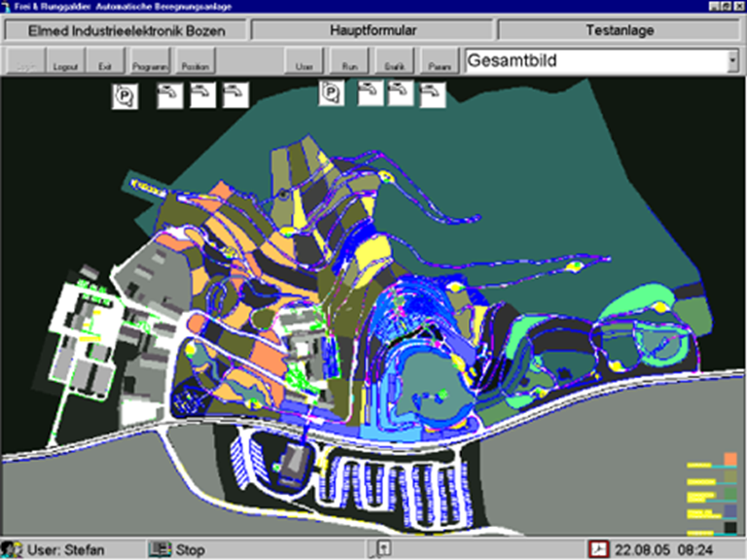Click the greyed-out Login toolbar button
The width and height of the screenshot is (747, 560).
pyautogui.click(x=26, y=60)
